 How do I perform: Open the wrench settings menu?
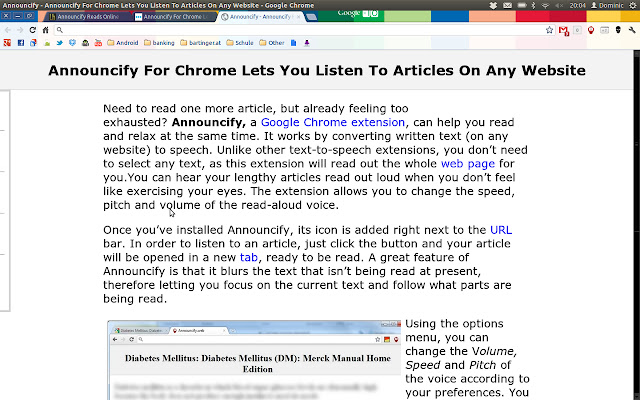tap(632, 30)
